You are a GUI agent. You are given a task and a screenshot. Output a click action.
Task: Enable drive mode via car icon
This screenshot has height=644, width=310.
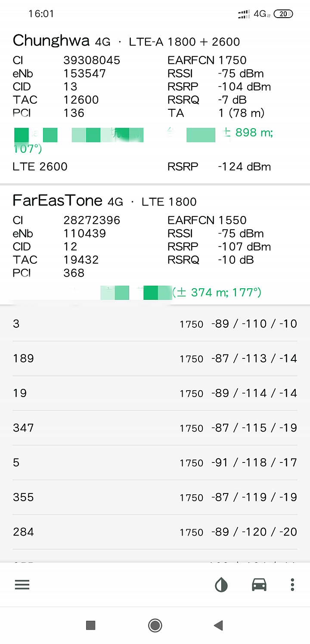coord(259,585)
